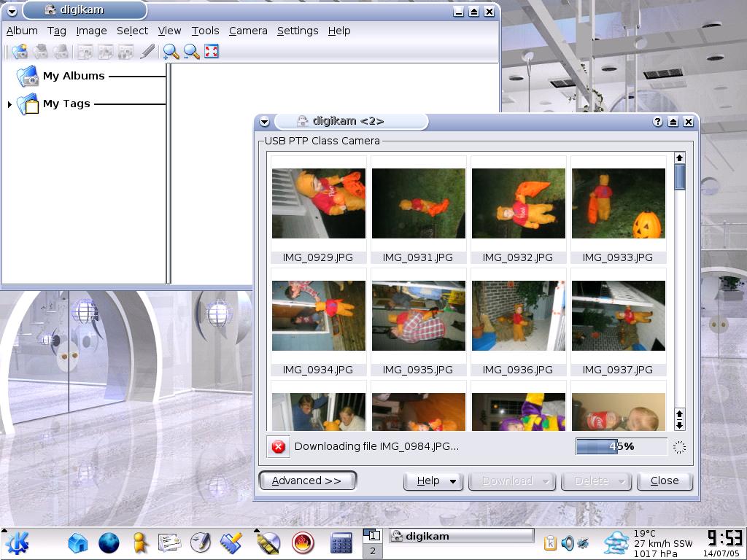Open the Camera menu

(248, 31)
